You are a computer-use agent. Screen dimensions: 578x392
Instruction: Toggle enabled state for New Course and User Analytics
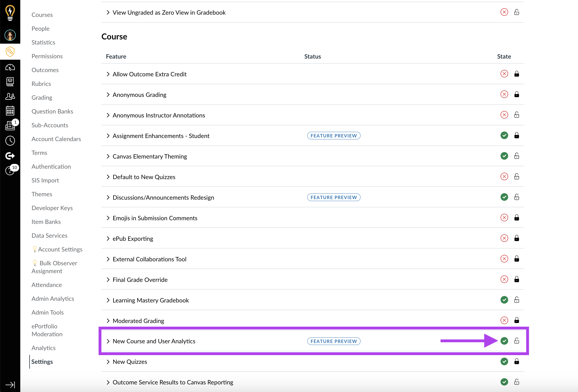504,341
